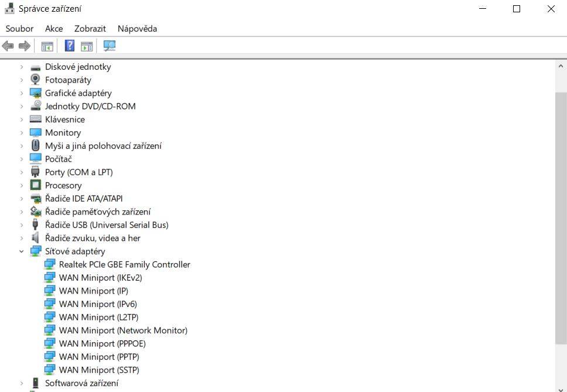Screen dimensions: 567x392
Task: Expand the Fotoaparáty category
Action: [21, 80]
